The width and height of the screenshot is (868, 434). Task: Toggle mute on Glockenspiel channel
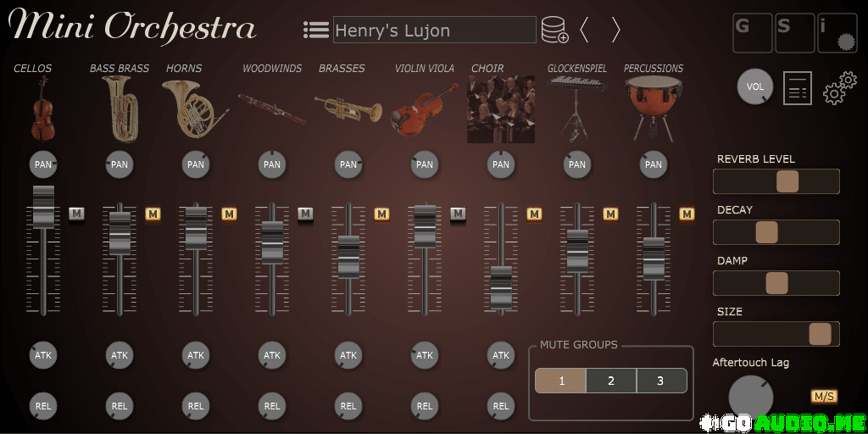point(610,214)
